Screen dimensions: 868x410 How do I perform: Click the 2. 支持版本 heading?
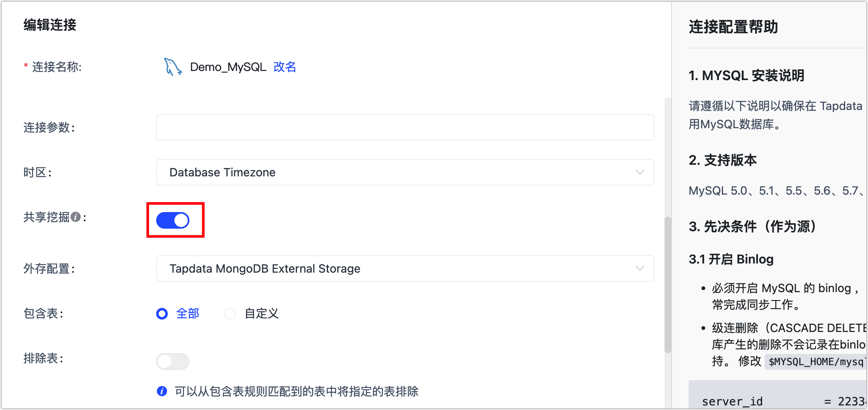(x=723, y=160)
